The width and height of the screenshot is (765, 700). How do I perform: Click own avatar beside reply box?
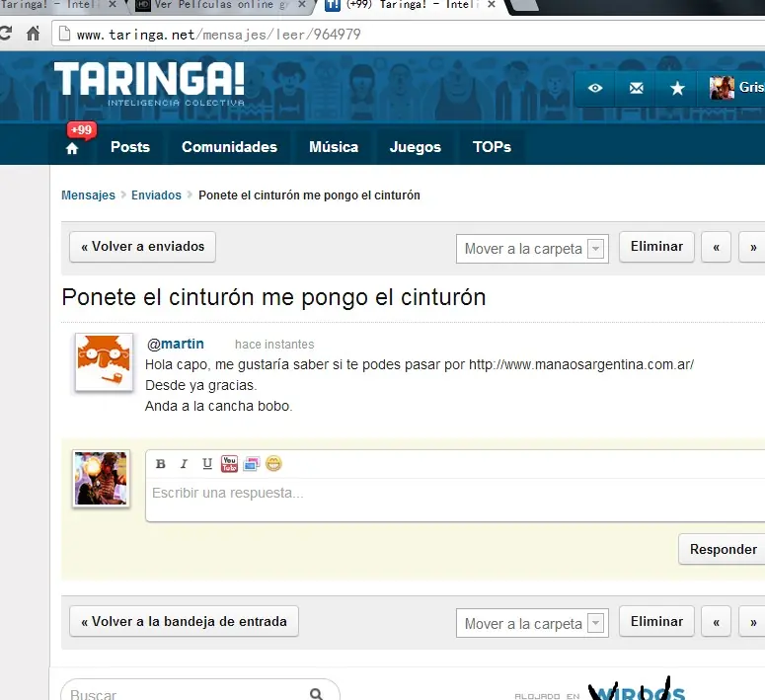(101, 479)
